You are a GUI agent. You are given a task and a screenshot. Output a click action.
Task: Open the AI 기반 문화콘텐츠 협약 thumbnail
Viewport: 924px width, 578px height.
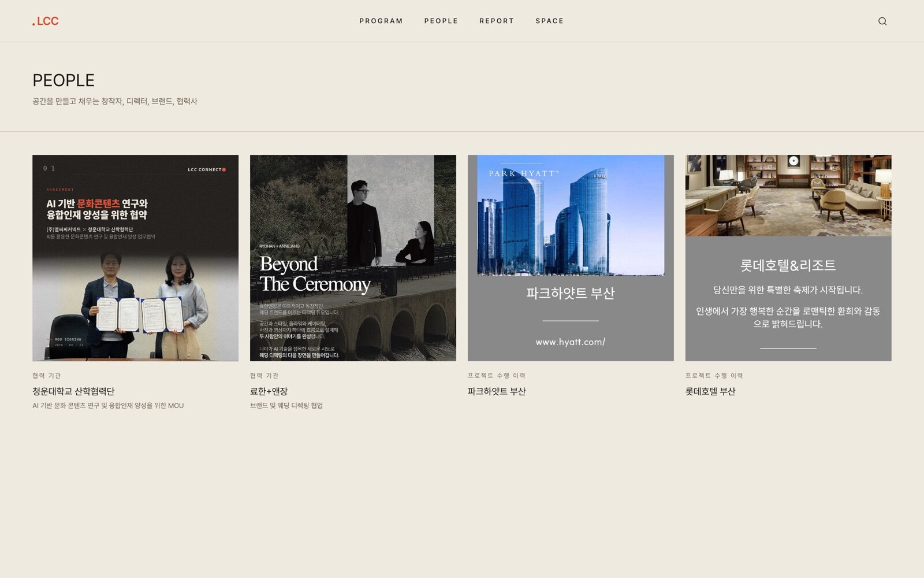[x=135, y=258]
